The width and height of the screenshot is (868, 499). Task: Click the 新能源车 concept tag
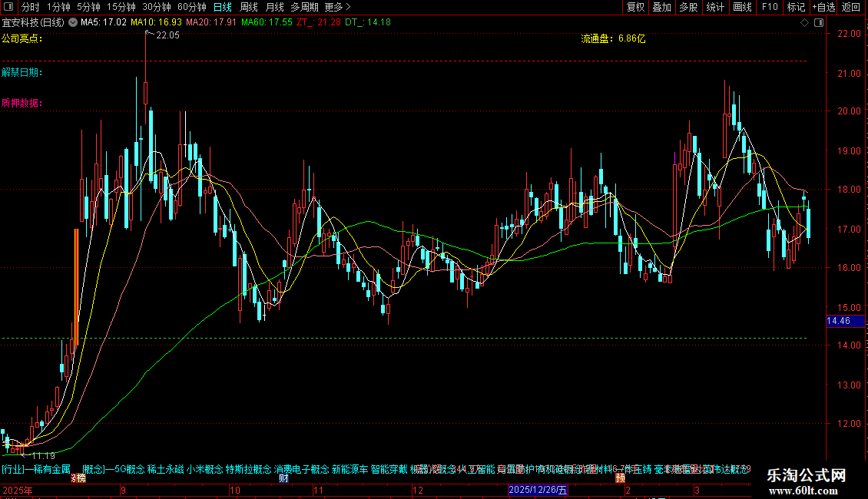point(350,469)
